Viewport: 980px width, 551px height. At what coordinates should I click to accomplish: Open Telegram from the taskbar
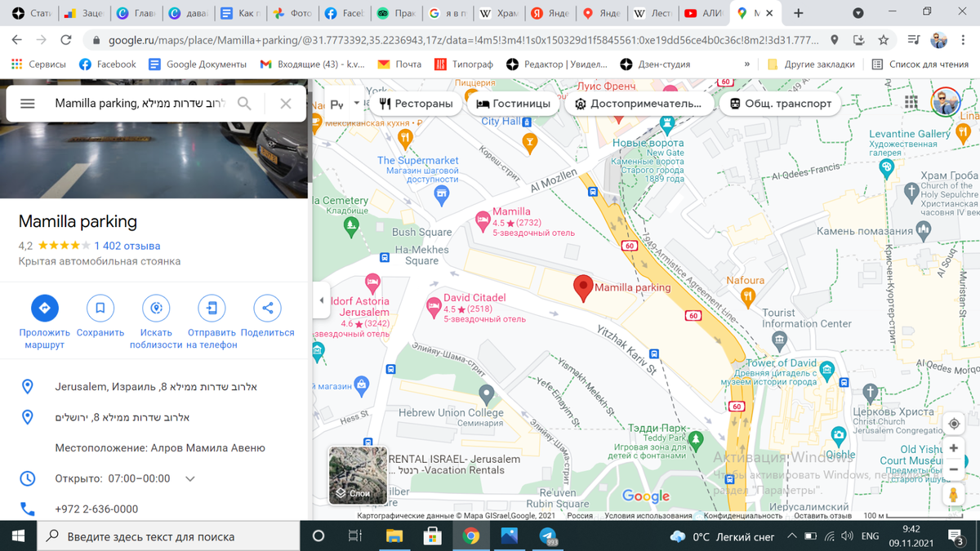(548, 536)
